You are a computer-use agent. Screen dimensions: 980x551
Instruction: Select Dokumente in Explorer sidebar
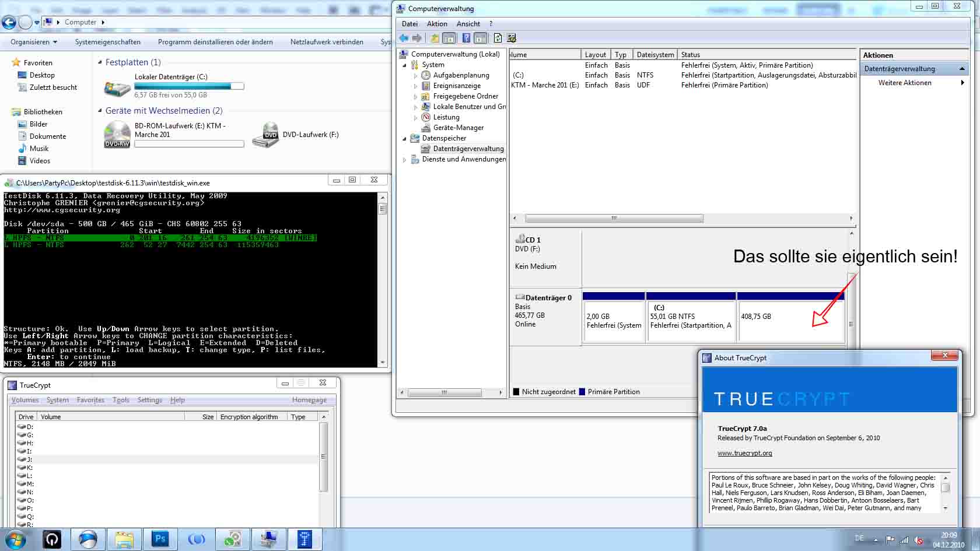[48, 136]
